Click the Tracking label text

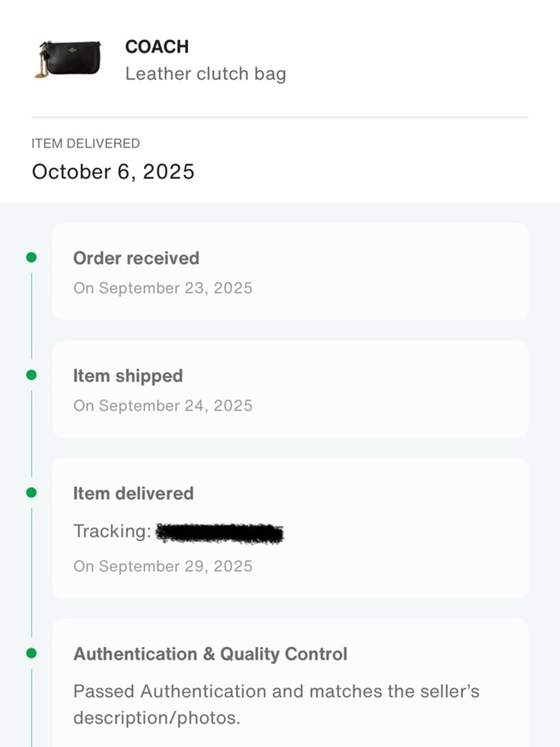pos(112,531)
